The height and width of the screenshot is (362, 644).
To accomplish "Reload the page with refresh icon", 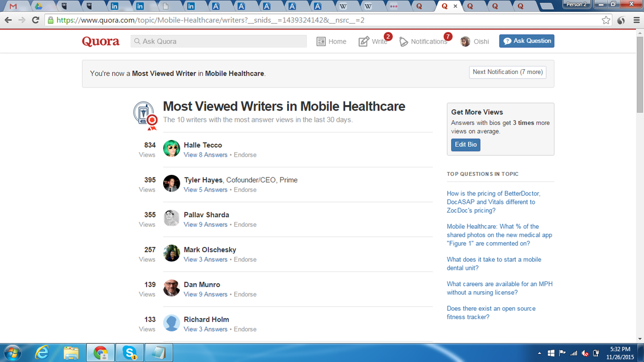I will click(36, 20).
